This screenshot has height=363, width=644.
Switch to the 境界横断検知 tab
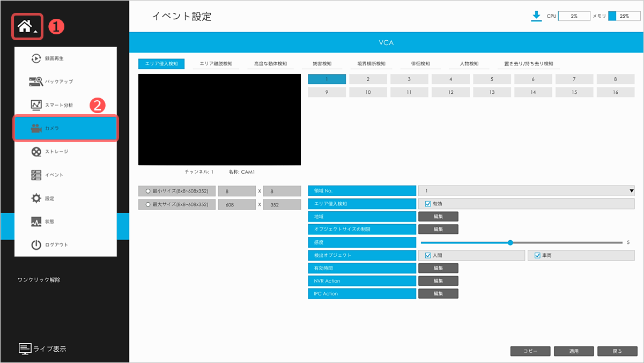click(x=371, y=64)
